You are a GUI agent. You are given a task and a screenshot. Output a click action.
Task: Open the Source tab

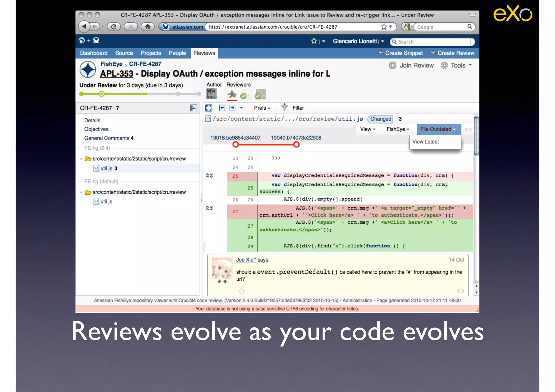point(124,53)
